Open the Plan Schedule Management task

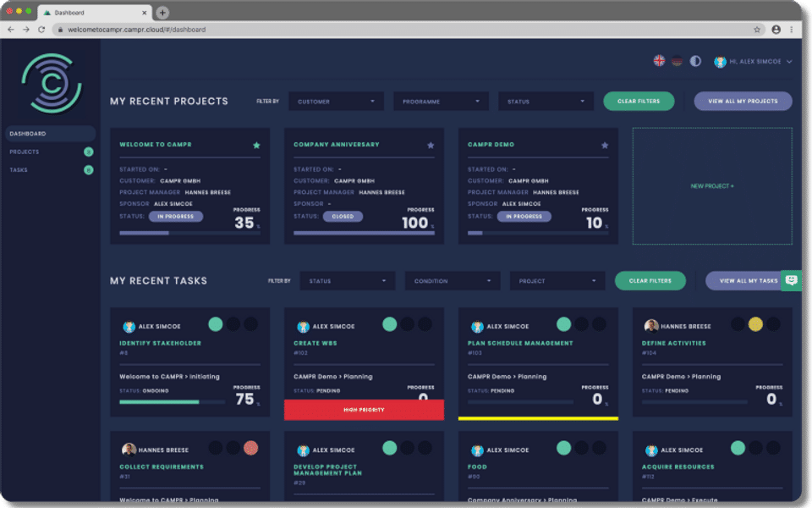click(520, 343)
